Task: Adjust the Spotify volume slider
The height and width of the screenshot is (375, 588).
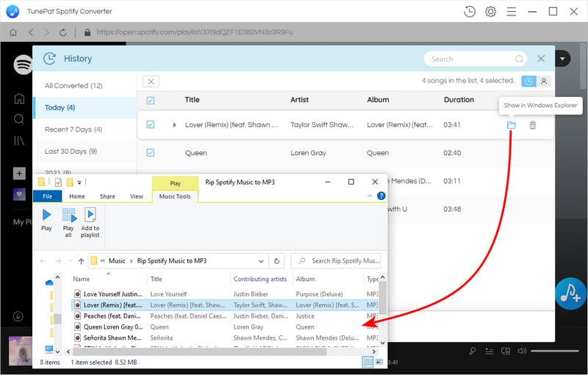Action: (555, 351)
